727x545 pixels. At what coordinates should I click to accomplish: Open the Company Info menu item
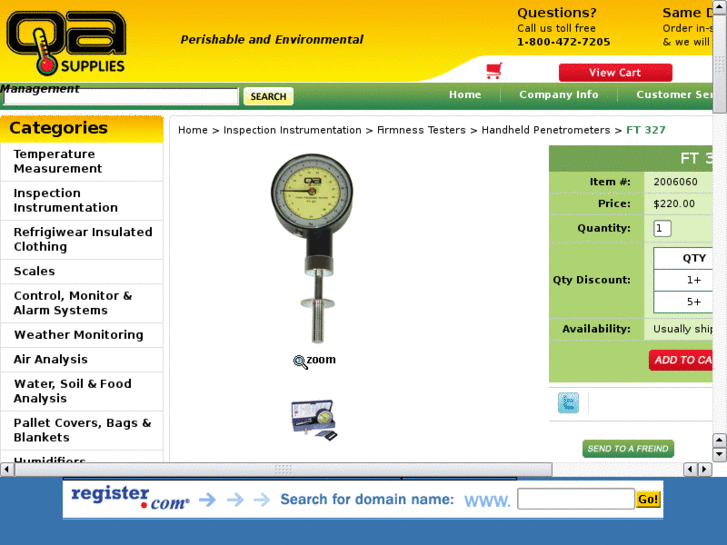[x=559, y=95]
